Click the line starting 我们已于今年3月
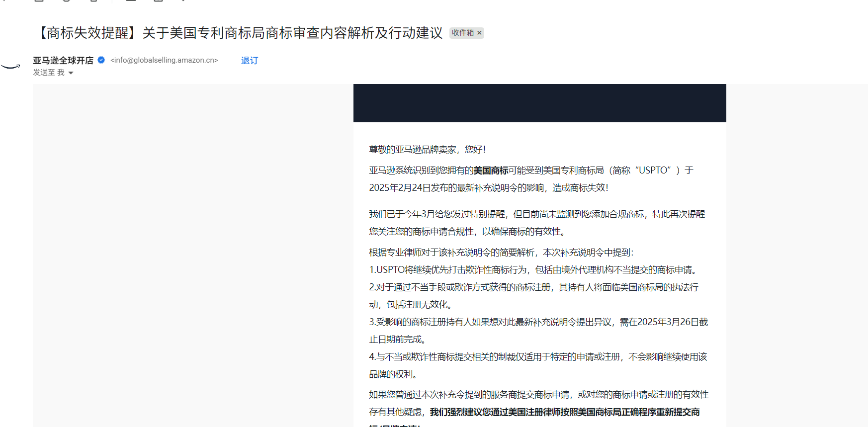 coord(537,214)
